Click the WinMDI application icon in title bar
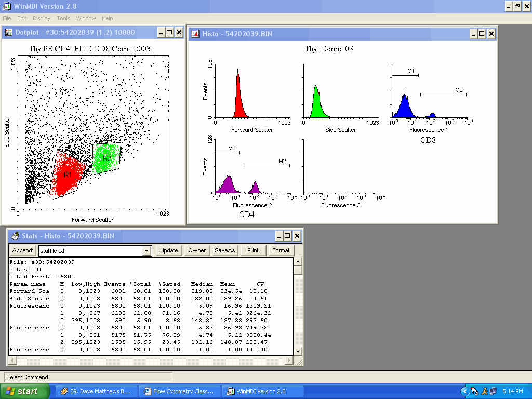Image resolution: width=532 pixels, height=399 pixels. 7,6
